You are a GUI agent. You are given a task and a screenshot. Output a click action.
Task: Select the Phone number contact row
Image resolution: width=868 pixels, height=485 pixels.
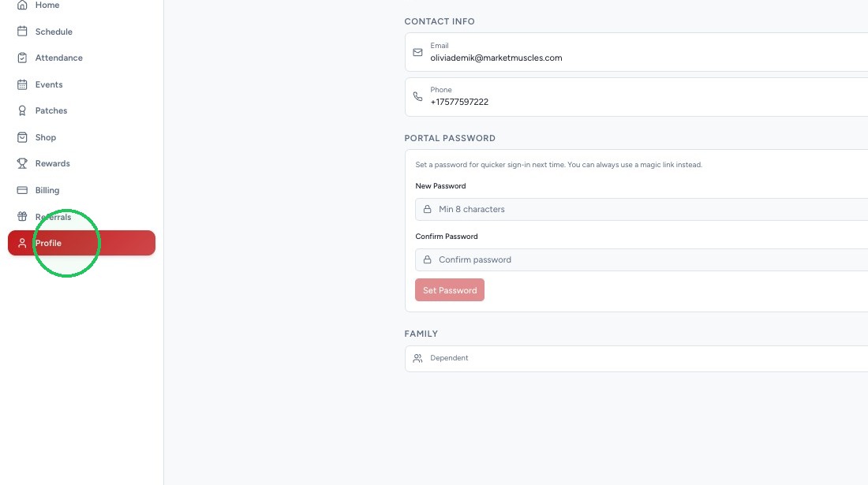click(637, 97)
